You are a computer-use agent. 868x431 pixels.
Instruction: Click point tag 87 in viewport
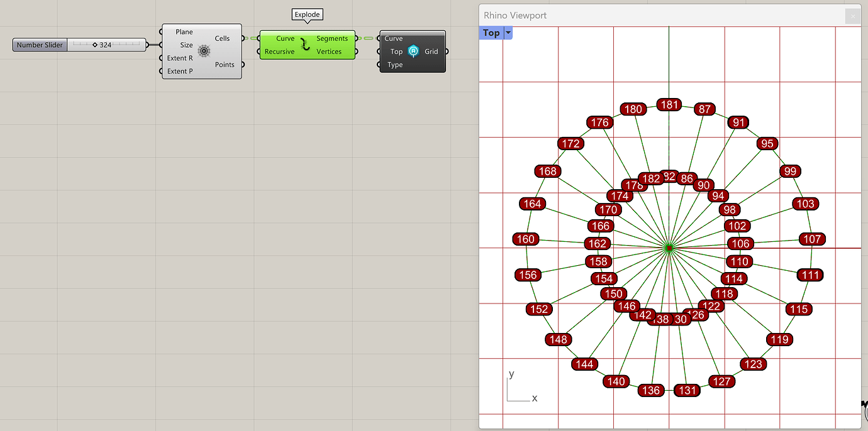(x=704, y=109)
